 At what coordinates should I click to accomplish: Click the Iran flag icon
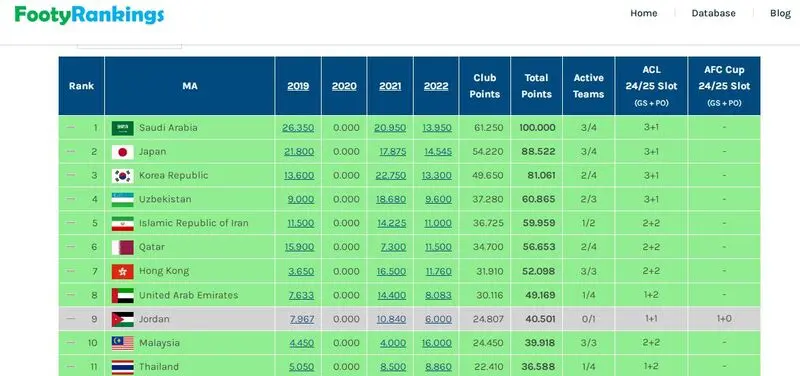[122, 223]
